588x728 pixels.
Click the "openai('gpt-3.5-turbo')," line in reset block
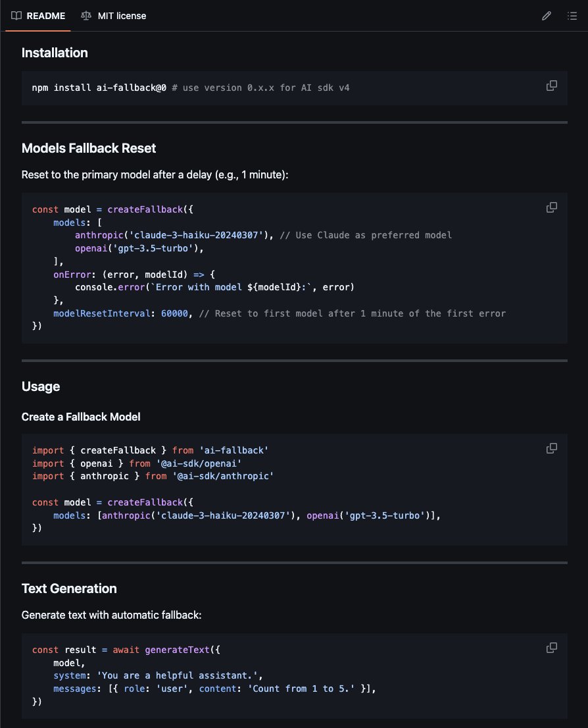139,248
